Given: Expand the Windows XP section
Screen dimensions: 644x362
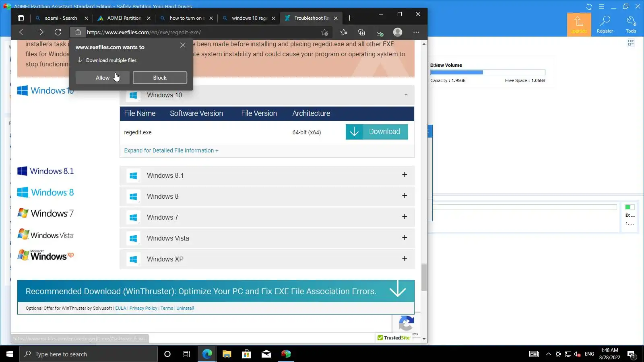Looking at the screenshot, I should pyautogui.click(x=405, y=259).
